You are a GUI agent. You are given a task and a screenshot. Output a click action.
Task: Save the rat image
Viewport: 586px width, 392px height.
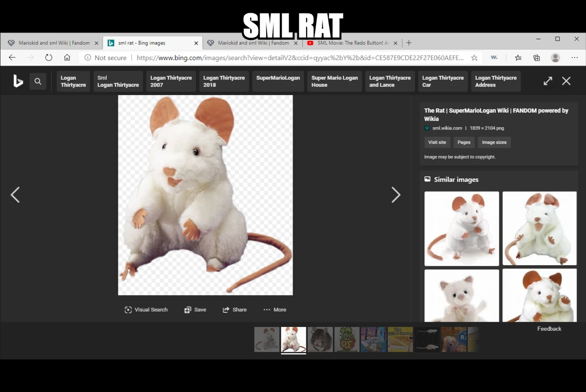[x=195, y=309]
